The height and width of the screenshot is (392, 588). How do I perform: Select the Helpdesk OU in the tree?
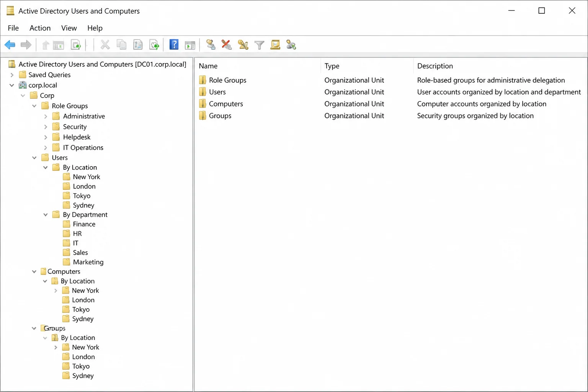click(x=77, y=137)
